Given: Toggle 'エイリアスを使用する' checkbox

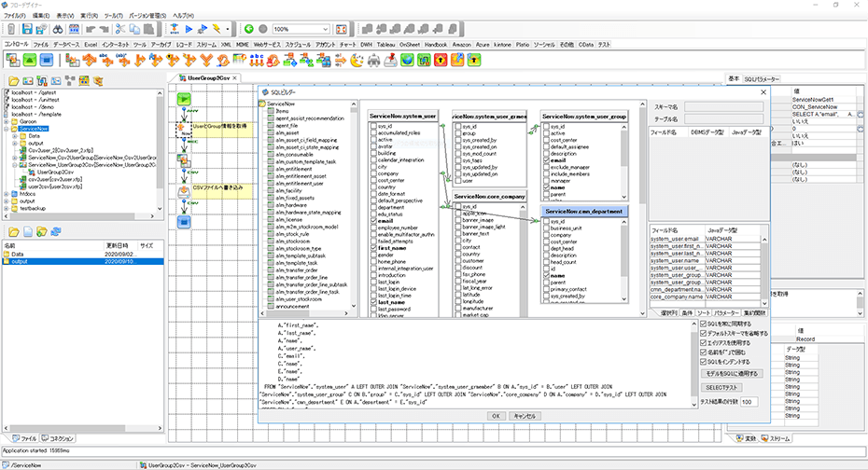Looking at the screenshot, I should (704, 343).
